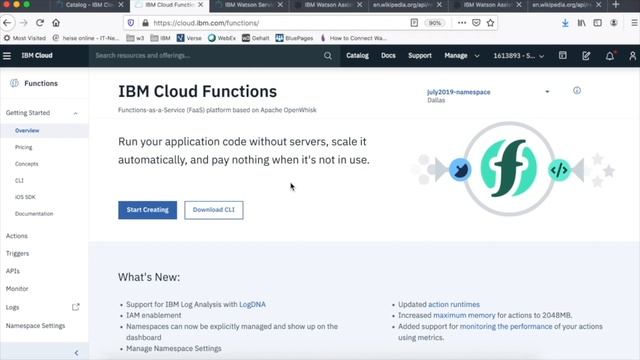Open the Downloads arrow icon
The image size is (640, 360).
(565, 23)
